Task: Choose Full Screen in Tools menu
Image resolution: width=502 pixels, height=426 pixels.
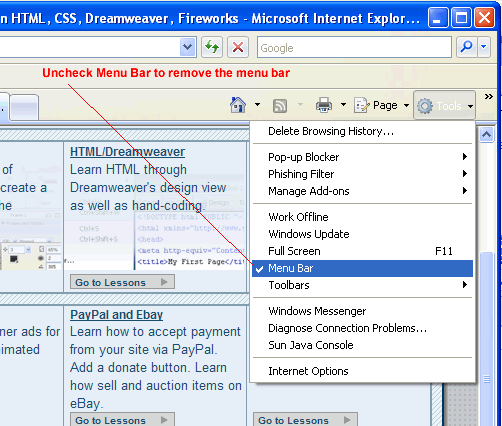Action: pyautogui.click(x=363, y=251)
